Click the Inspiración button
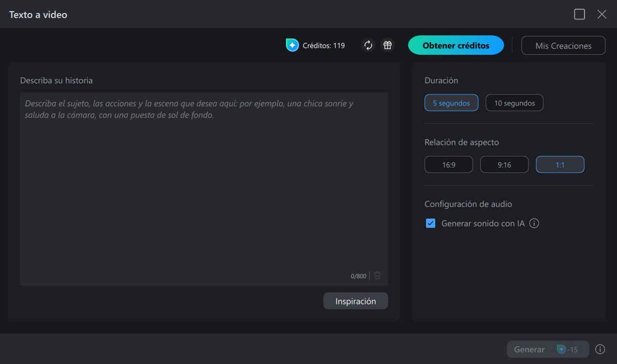617x364 pixels. coord(355,301)
